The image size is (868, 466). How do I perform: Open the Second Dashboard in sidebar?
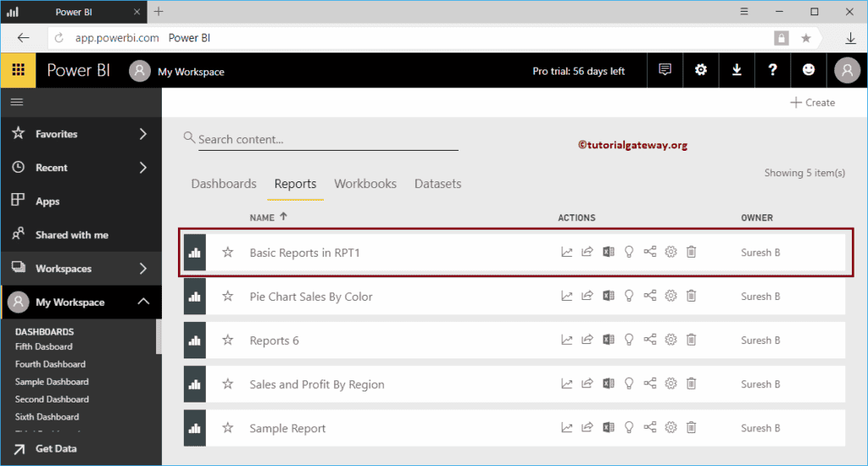(52, 399)
